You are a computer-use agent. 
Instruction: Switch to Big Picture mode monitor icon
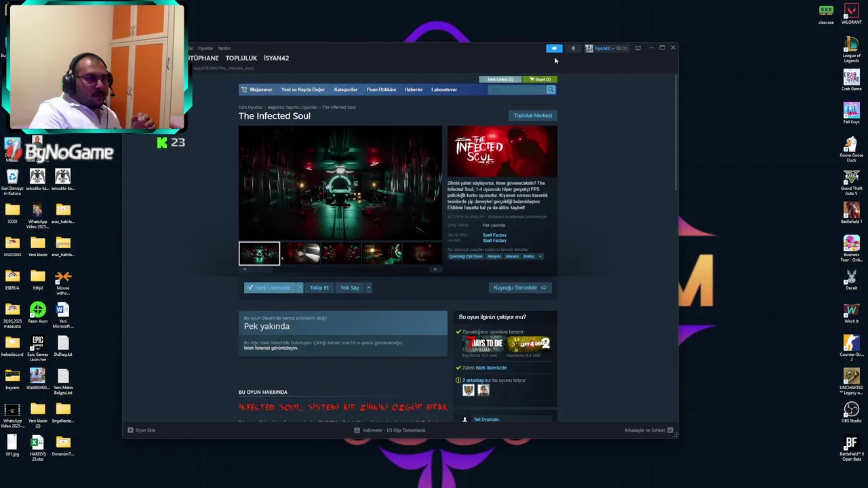(x=638, y=48)
